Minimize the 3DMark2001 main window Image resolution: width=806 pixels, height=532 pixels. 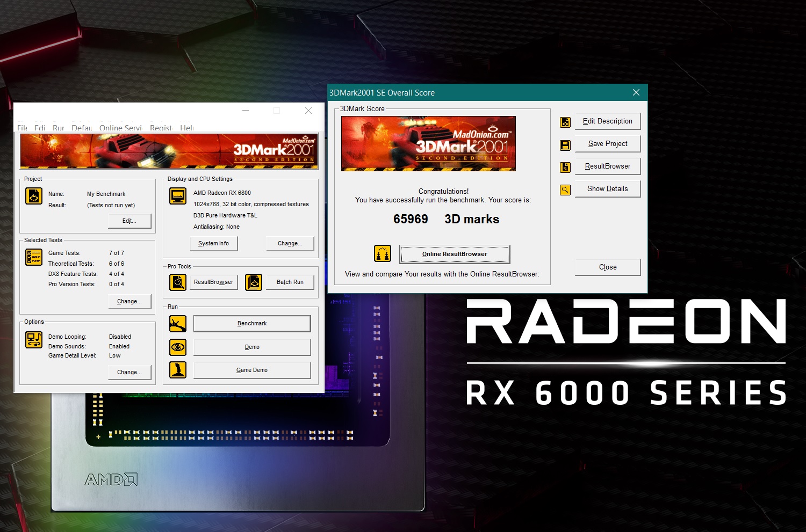coord(246,111)
